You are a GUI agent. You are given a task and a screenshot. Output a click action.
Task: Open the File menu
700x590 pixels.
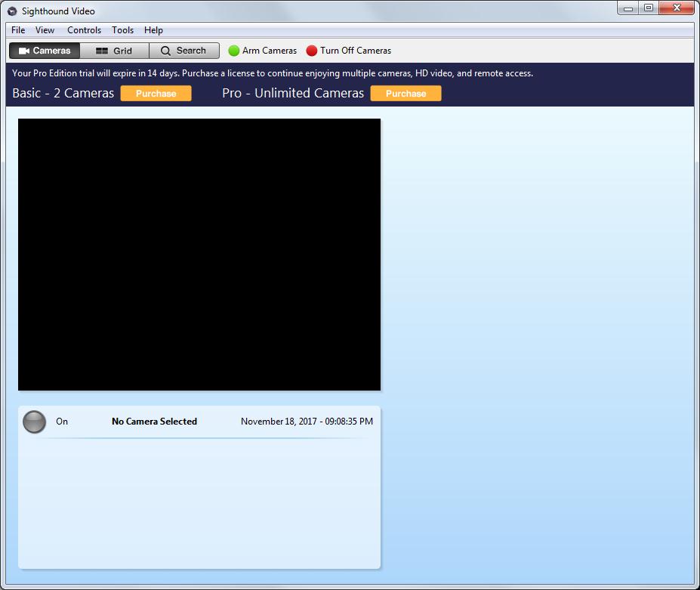(17, 30)
